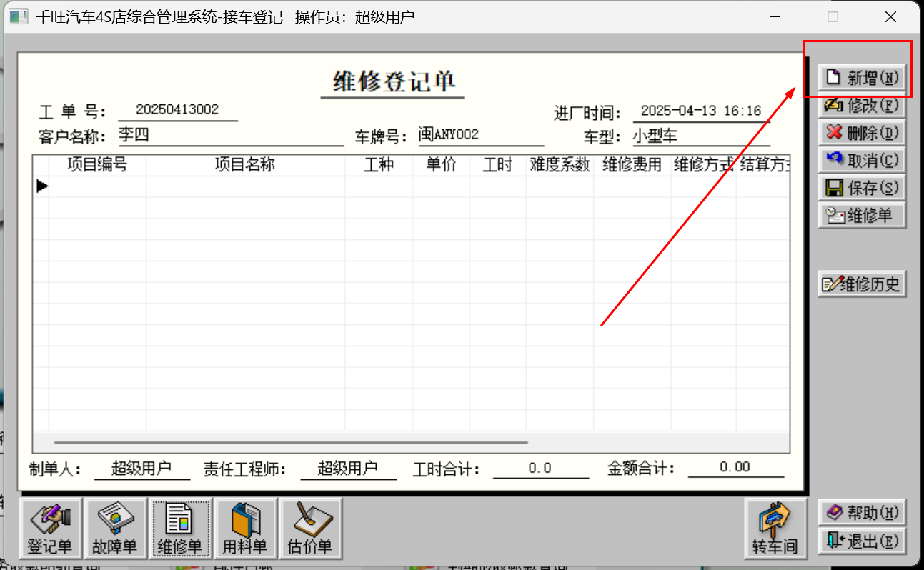This screenshot has width=924, height=570.
Task: Open 维修历史 repair history
Action: click(x=862, y=284)
